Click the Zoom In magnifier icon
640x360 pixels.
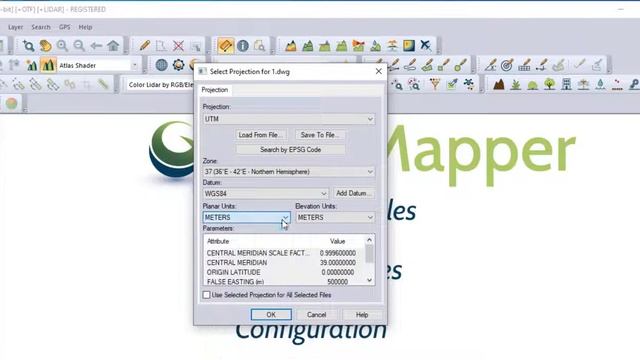click(x=62, y=45)
